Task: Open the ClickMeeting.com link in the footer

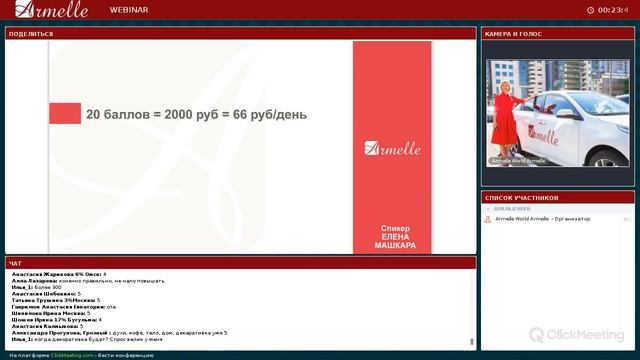Action: [72, 356]
